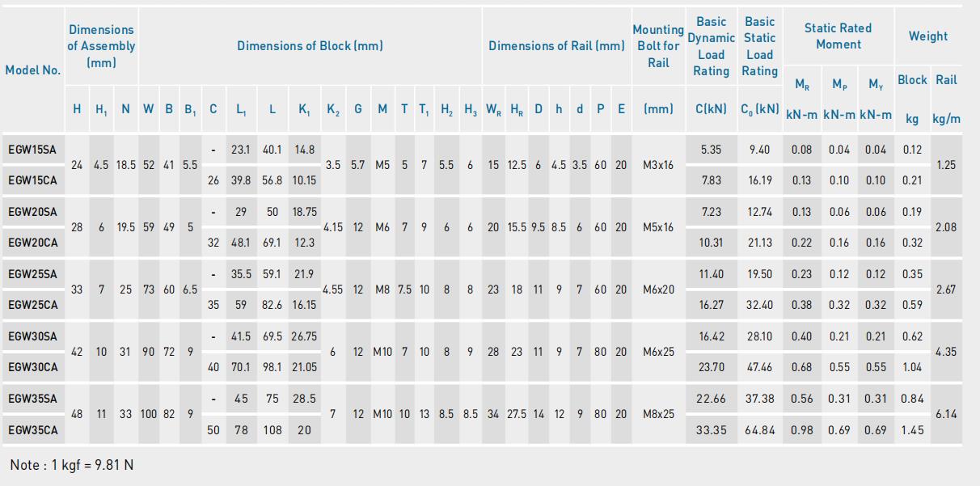Select the EGW35CA model number

click(x=32, y=430)
